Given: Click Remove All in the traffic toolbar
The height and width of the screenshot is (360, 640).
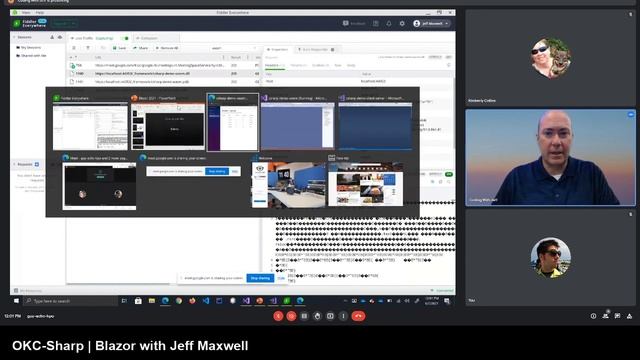Looking at the screenshot, I should pos(167,48).
